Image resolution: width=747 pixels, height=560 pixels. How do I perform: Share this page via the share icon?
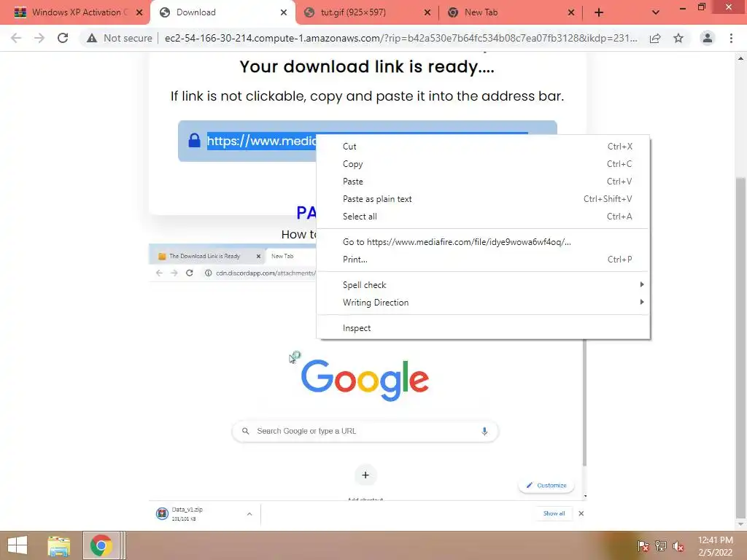click(655, 38)
